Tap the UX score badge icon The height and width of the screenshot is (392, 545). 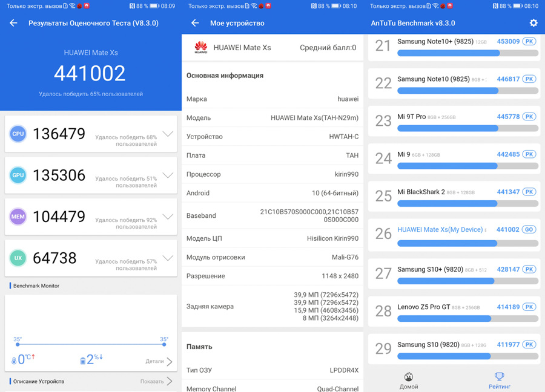click(x=18, y=258)
